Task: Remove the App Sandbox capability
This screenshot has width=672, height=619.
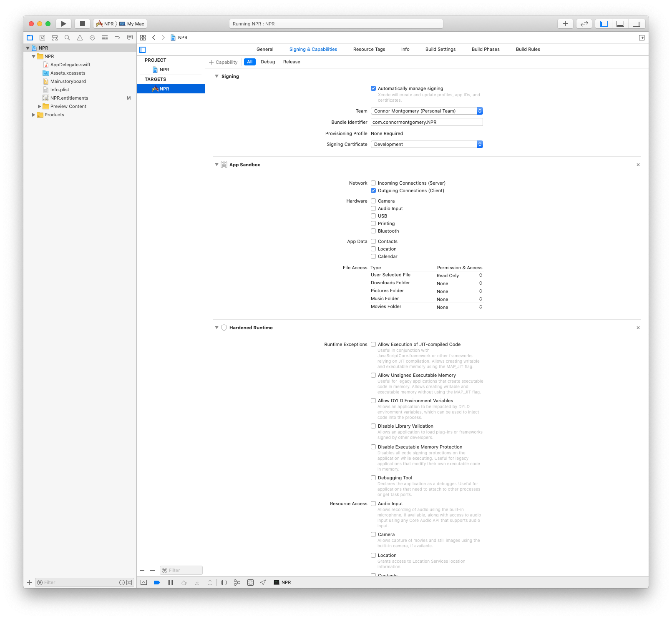Action: point(638,165)
